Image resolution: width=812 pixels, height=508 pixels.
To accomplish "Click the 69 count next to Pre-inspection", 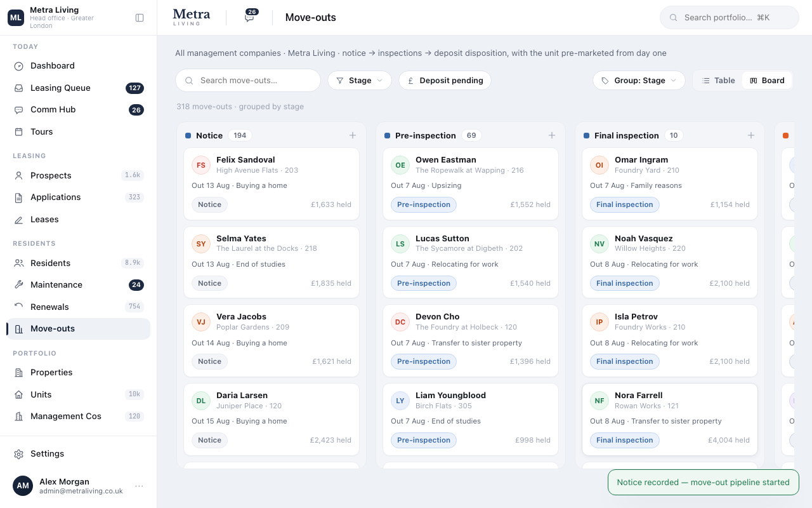I will tap(471, 135).
